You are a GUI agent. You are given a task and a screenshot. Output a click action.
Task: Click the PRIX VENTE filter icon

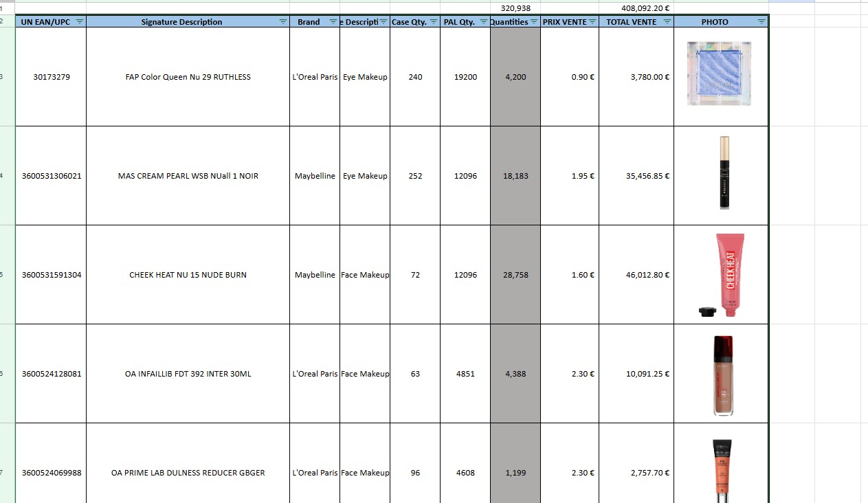[x=592, y=22]
